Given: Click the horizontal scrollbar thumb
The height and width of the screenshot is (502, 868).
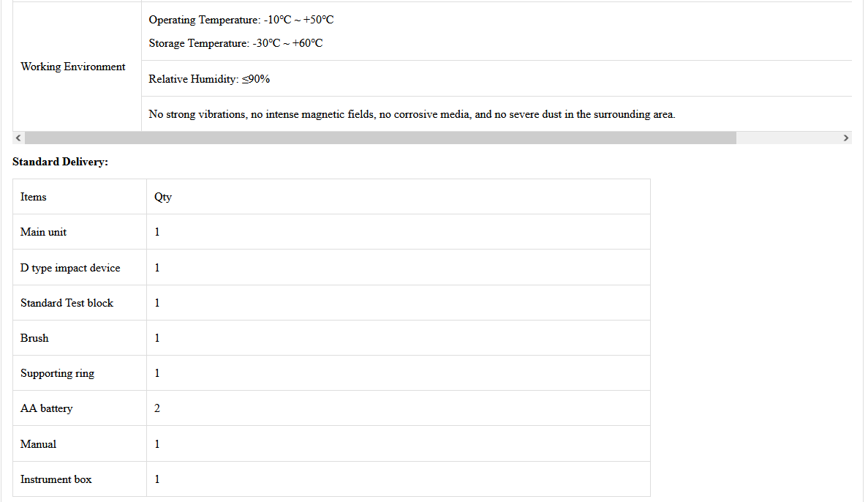Looking at the screenshot, I should tap(380, 138).
